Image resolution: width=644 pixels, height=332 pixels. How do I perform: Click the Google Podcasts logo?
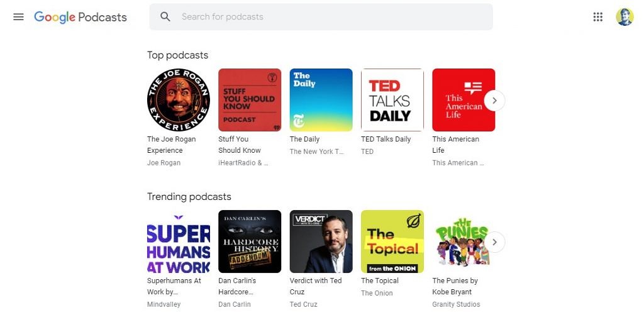80,17
